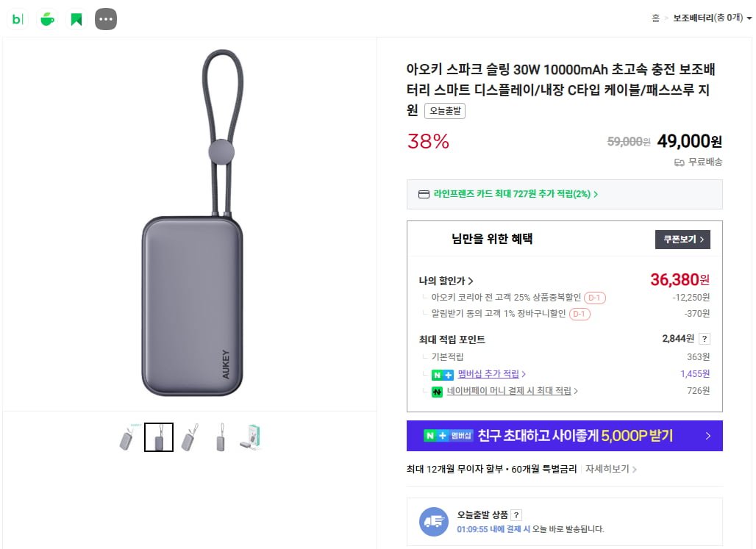The height and width of the screenshot is (549, 756).
Task: Open 자세히보기 installment details
Action: [x=610, y=469]
